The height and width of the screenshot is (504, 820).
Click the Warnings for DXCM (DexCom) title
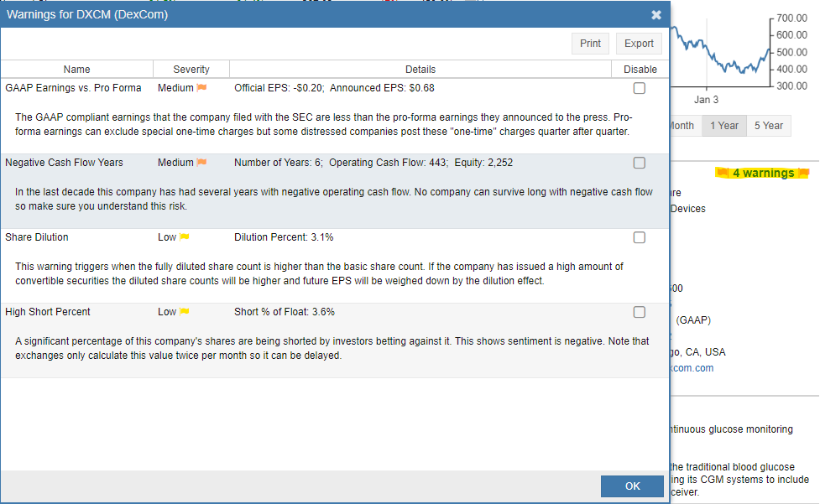point(87,14)
